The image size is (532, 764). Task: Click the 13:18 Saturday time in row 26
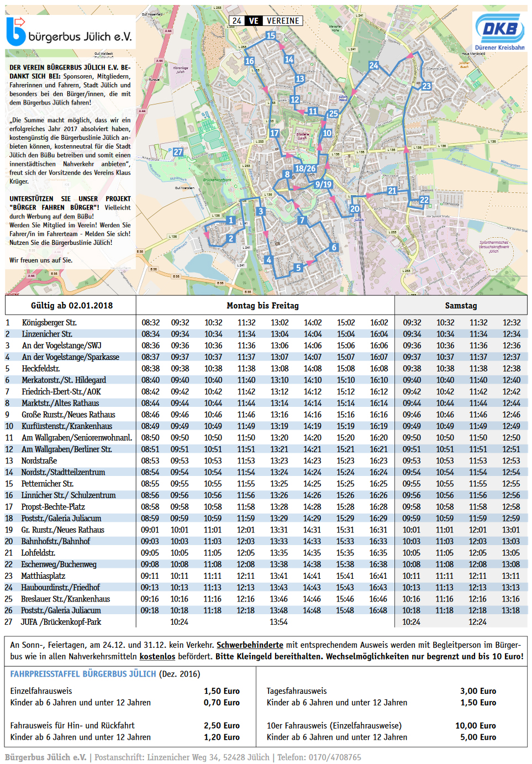(510, 610)
